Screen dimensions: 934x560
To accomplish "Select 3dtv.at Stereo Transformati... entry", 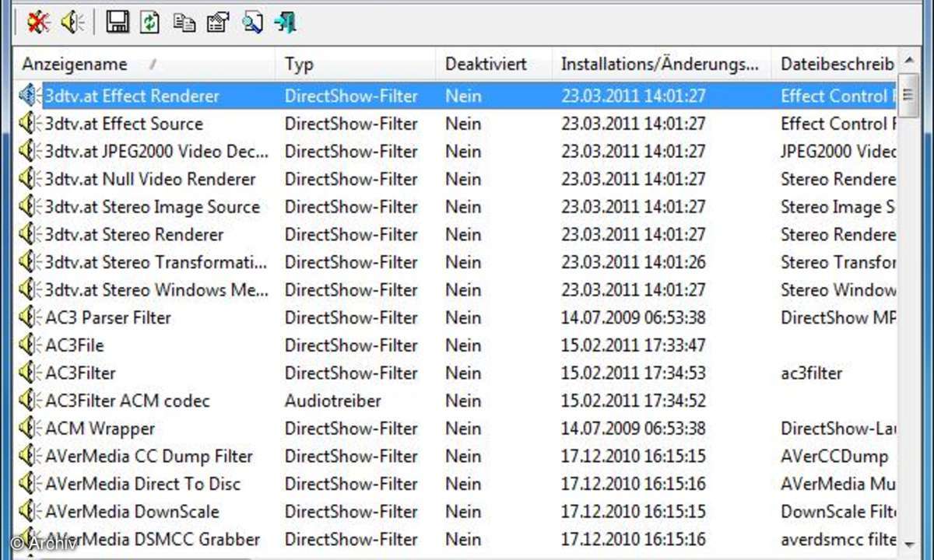I will 156,262.
